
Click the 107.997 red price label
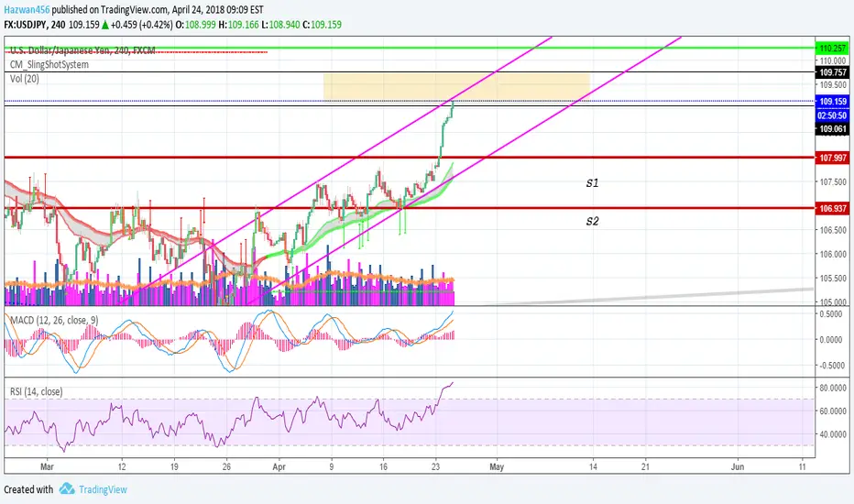832,158
